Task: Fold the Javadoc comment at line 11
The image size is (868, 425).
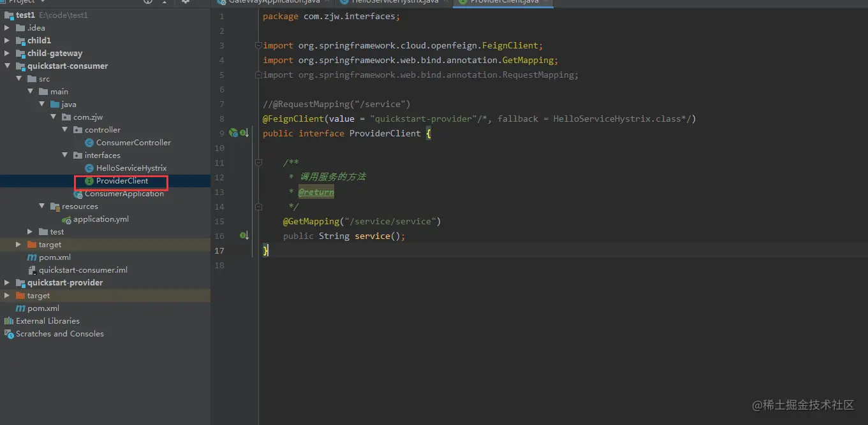Action: 258,162
